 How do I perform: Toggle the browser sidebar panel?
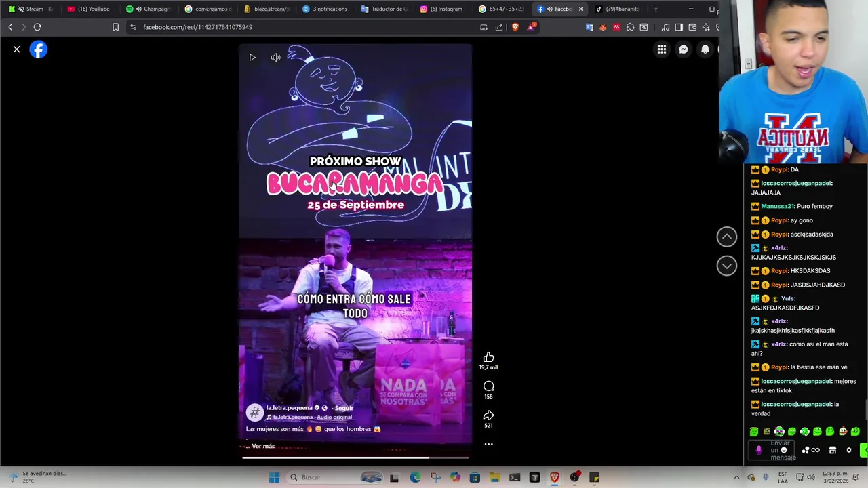click(x=679, y=27)
